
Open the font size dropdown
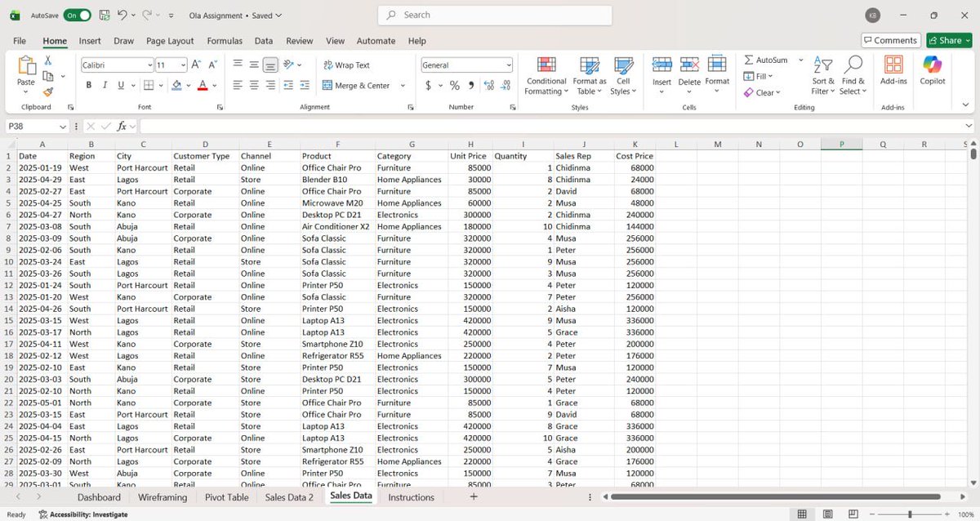[x=183, y=65]
